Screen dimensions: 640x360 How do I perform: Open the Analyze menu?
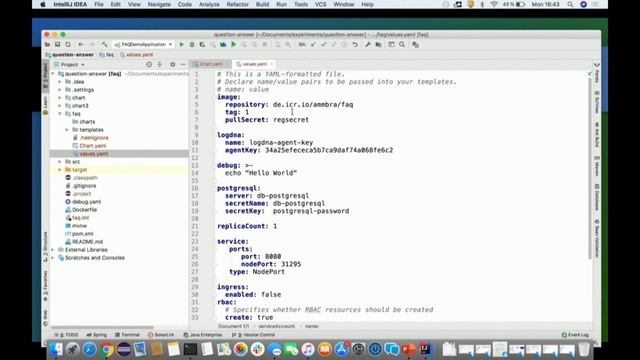coord(209,4)
